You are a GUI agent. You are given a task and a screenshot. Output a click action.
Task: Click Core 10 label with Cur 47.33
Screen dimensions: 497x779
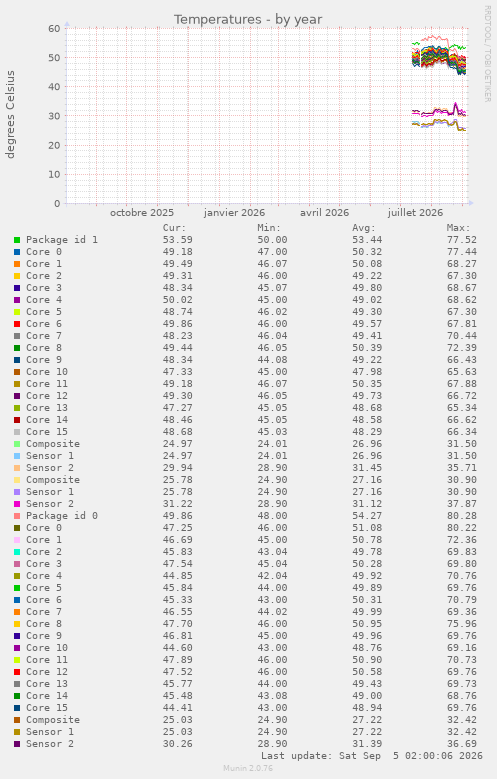click(x=47, y=372)
